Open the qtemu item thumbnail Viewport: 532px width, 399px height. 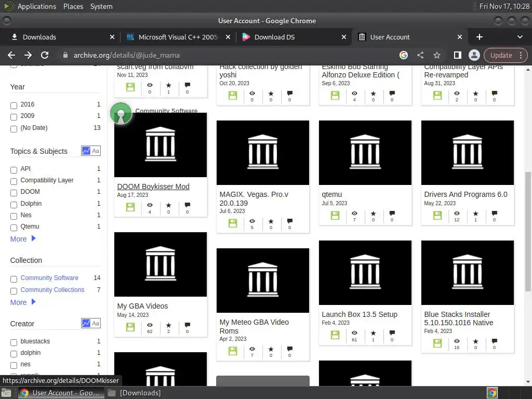(365, 153)
